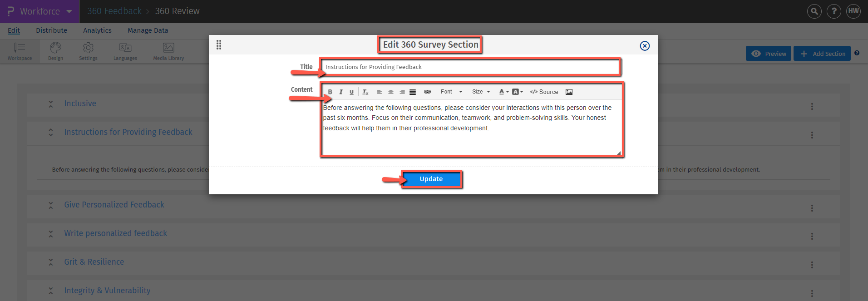Click inside the content text area
This screenshot has height=301, width=868.
[x=472, y=122]
